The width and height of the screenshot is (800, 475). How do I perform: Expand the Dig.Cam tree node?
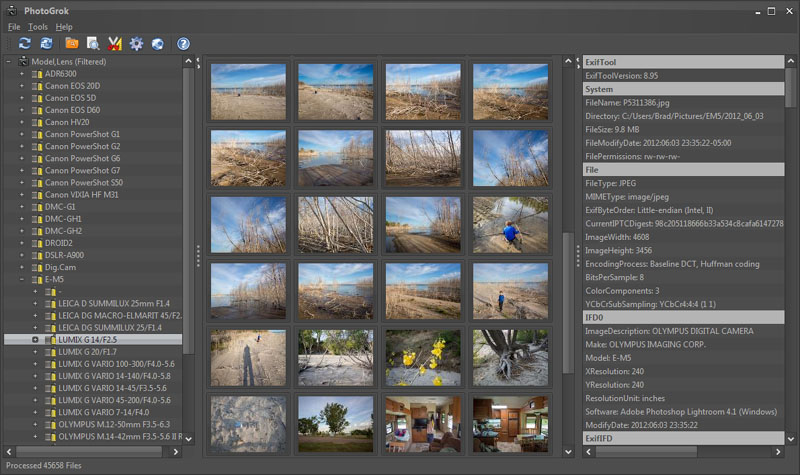click(x=22, y=267)
